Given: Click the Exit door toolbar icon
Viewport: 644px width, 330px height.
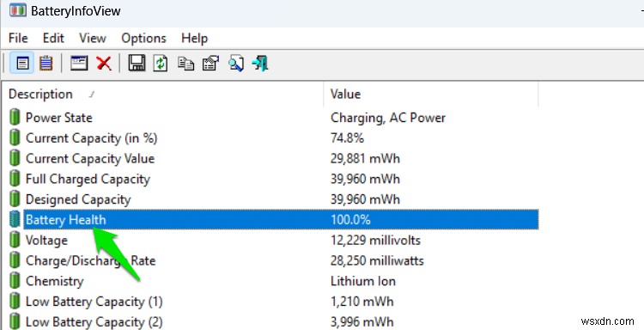Looking at the screenshot, I should tap(260, 64).
